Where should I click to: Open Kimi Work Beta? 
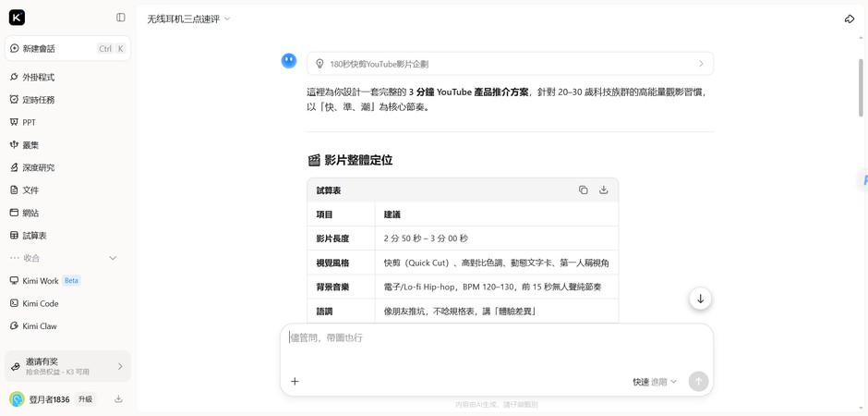pyautogui.click(x=67, y=281)
